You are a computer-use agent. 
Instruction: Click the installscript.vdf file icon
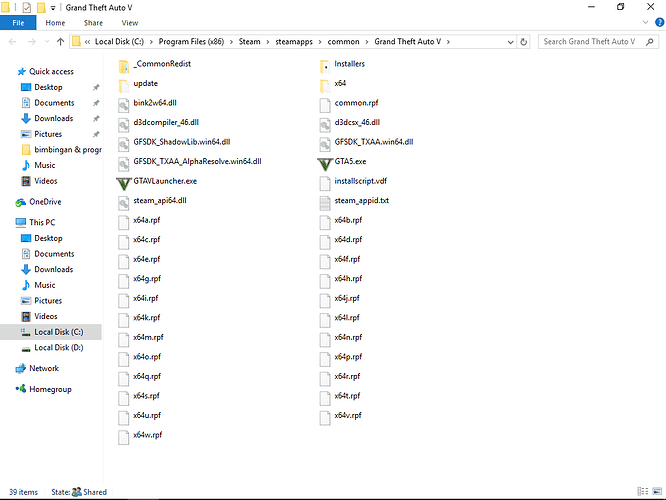[325, 183]
